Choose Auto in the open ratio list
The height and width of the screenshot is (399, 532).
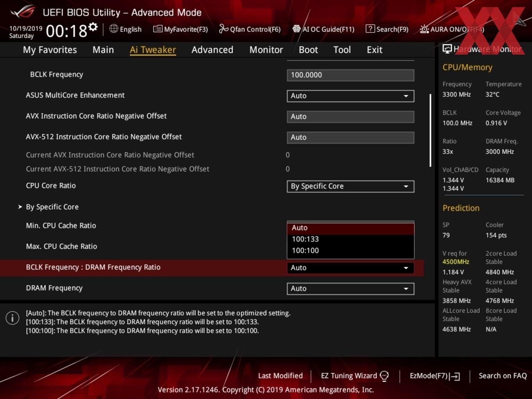[350, 228]
